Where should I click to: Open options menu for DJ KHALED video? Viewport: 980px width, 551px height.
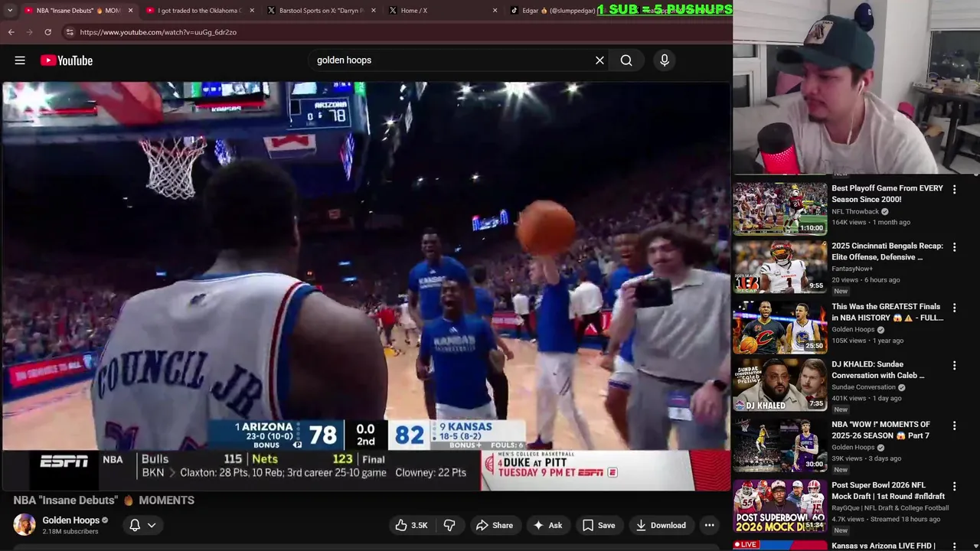(954, 366)
